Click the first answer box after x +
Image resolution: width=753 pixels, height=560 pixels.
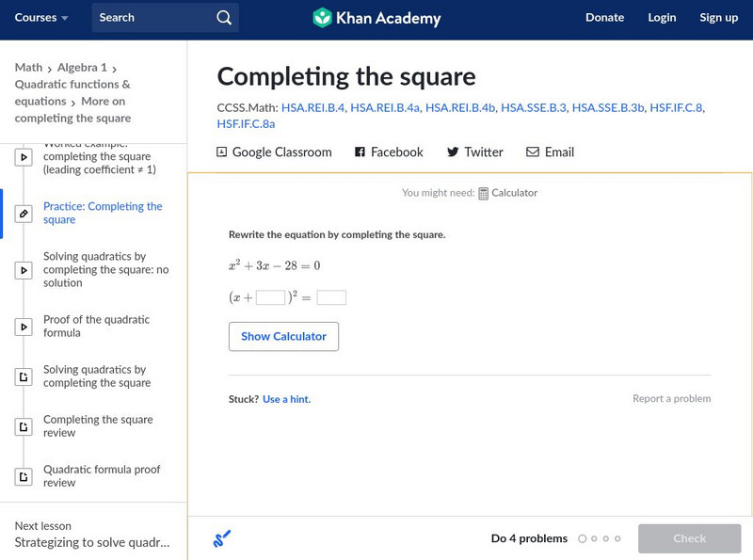pos(270,297)
